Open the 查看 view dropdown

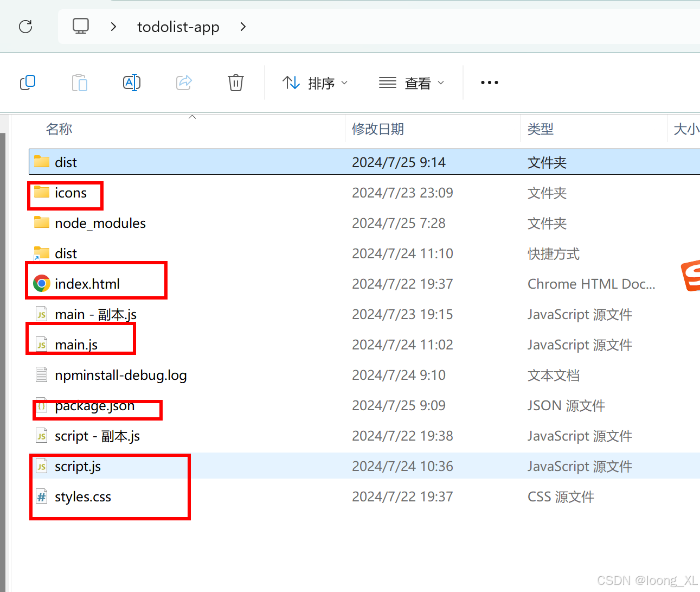coord(412,83)
